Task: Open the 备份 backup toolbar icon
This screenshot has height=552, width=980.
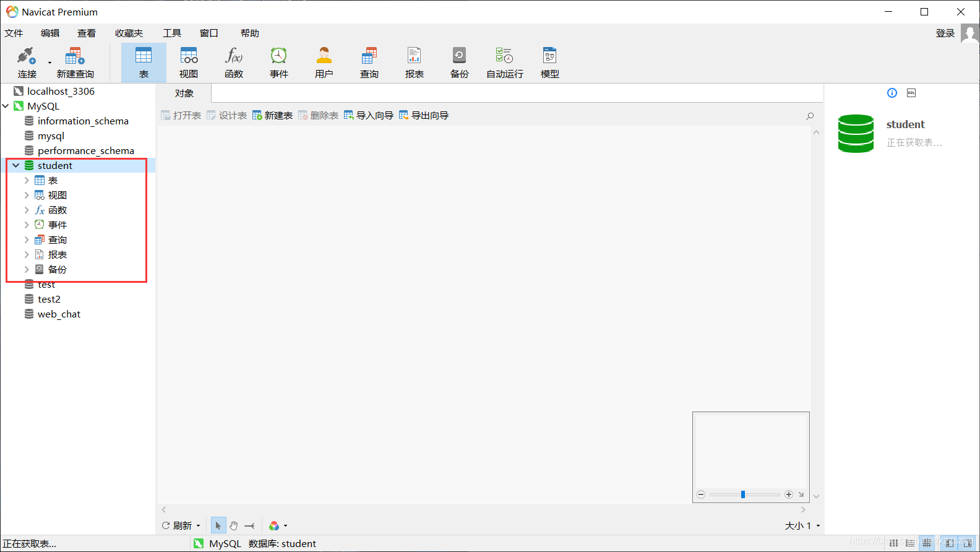Action: pyautogui.click(x=460, y=63)
